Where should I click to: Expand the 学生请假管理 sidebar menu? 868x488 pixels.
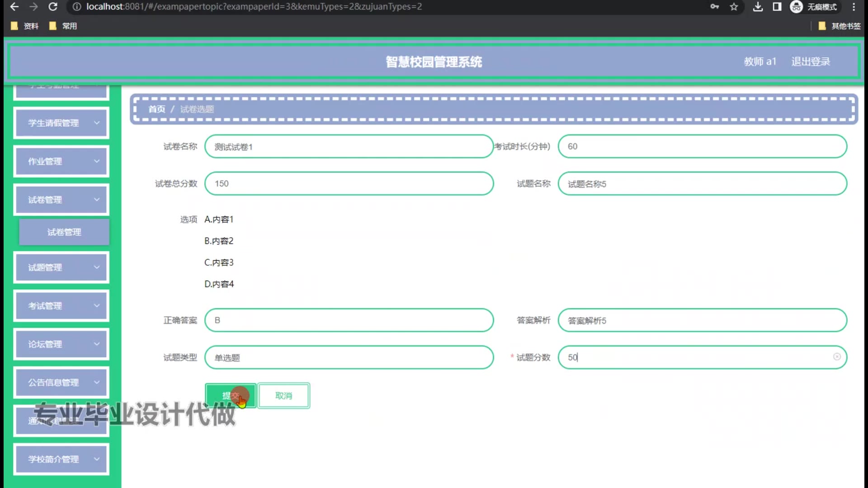pos(61,123)
